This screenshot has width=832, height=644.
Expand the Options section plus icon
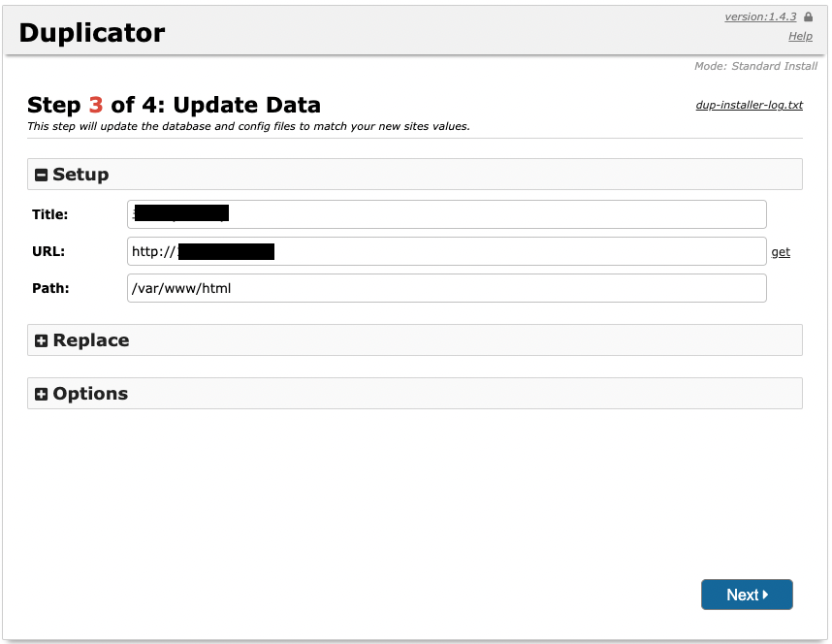click(x=41, y=394)
